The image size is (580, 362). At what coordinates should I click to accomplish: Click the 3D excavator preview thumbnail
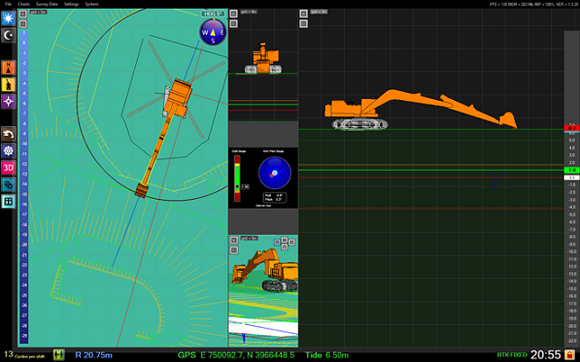tap(263, 291)
